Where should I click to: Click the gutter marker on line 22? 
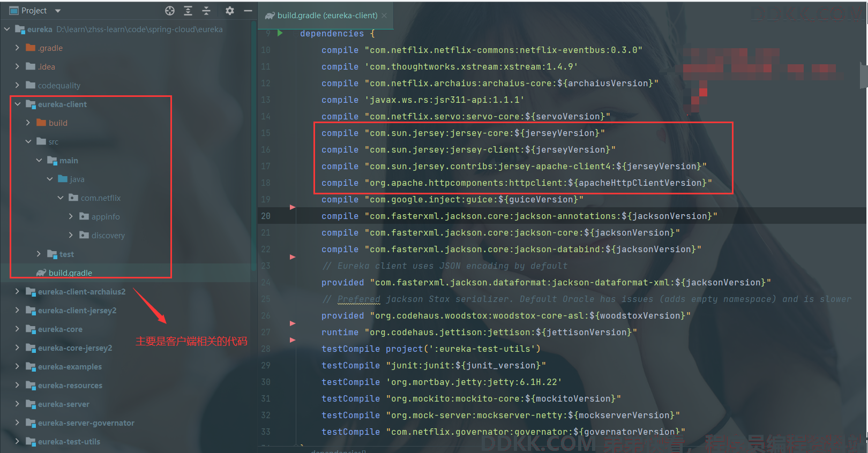point(293,257)
